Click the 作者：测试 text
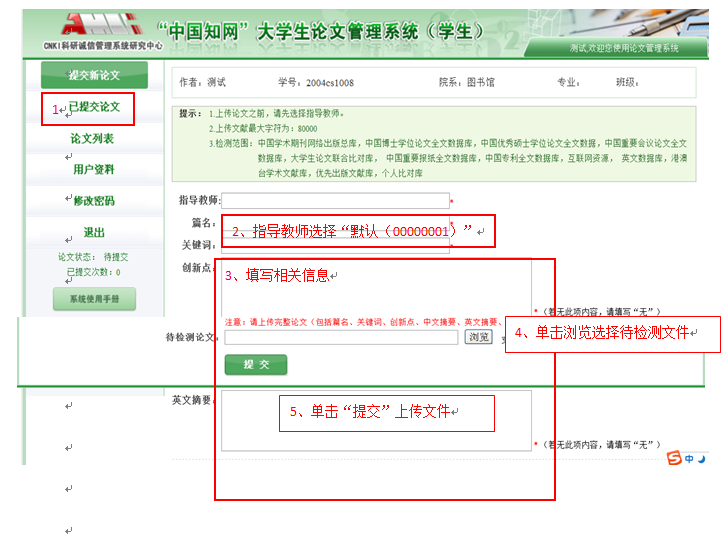The image size is (728, 538). click(202, 82)
